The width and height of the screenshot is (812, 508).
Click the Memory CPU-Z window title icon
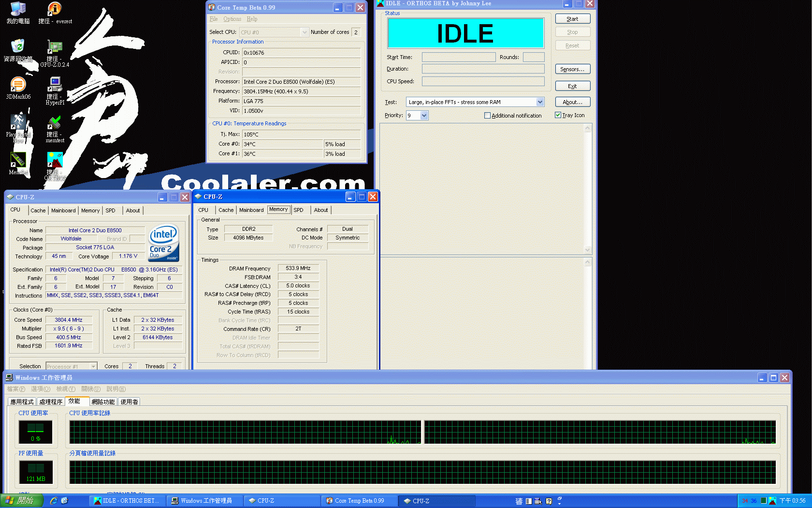coord(198,196)
